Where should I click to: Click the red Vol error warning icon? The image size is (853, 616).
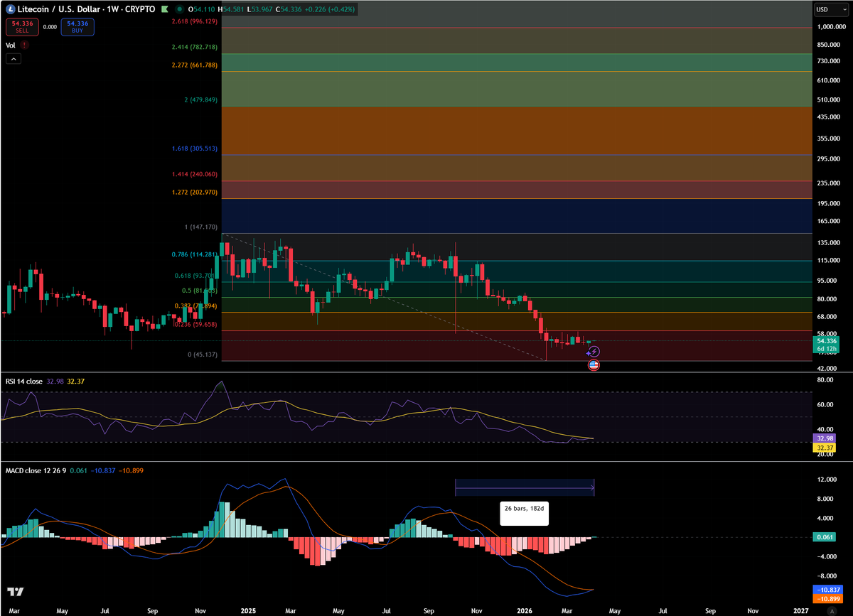click(x=25, y=45)
